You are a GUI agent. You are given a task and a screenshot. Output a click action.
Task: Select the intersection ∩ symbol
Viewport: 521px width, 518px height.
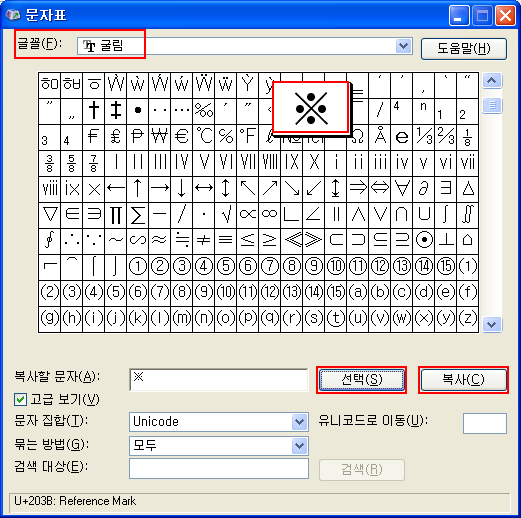pos(402,215)
